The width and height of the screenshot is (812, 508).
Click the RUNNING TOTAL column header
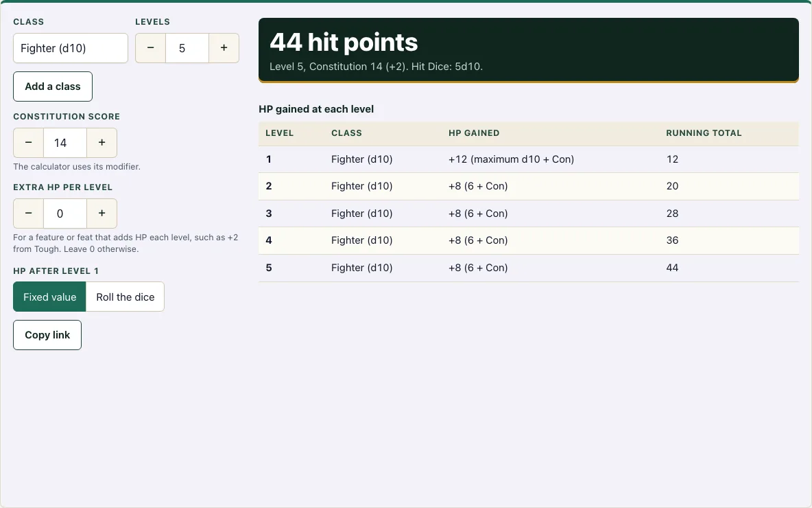704,133
